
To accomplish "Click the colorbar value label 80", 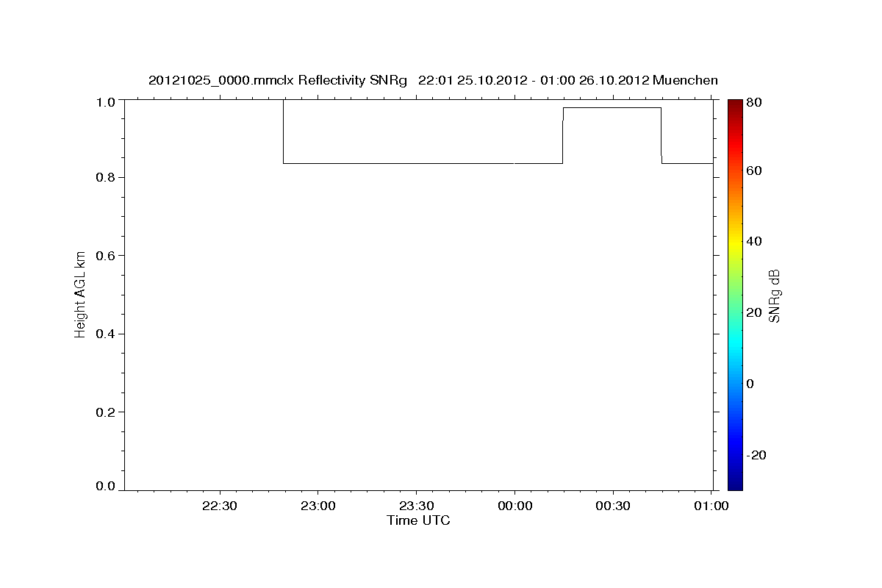I will coord(753,102).
